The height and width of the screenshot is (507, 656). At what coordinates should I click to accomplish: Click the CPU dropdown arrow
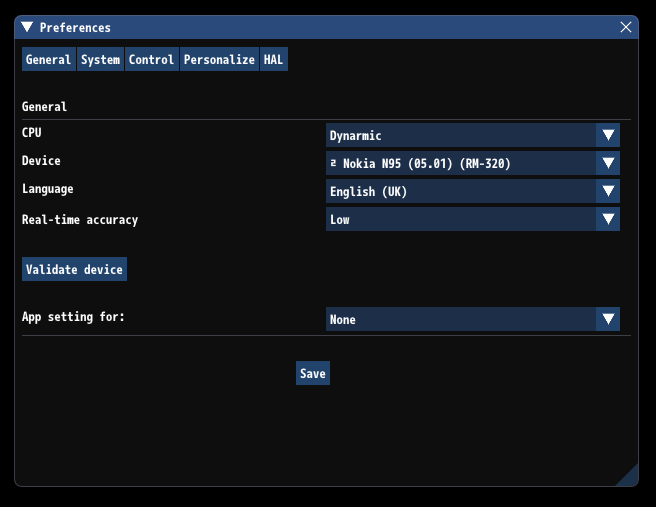pos(608,135)
